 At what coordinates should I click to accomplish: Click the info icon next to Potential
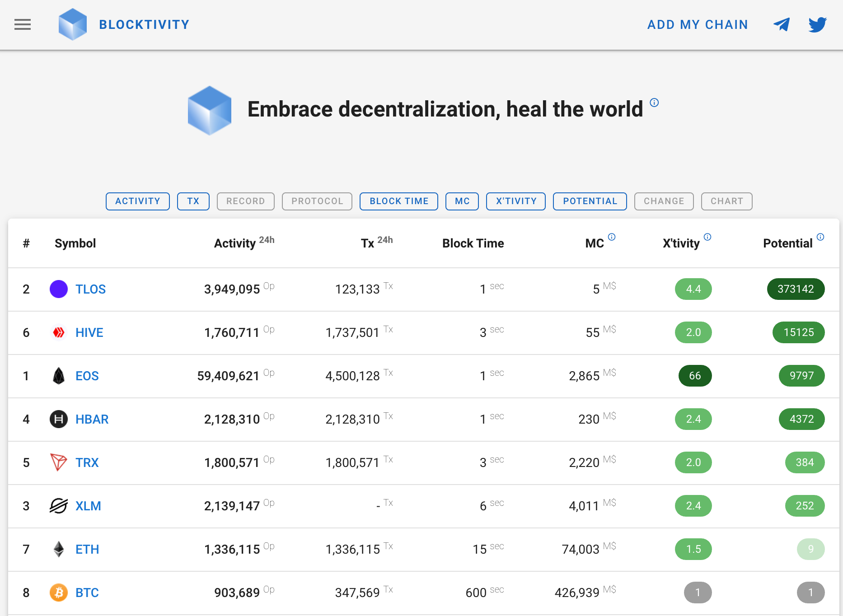[x=820, y=237]
